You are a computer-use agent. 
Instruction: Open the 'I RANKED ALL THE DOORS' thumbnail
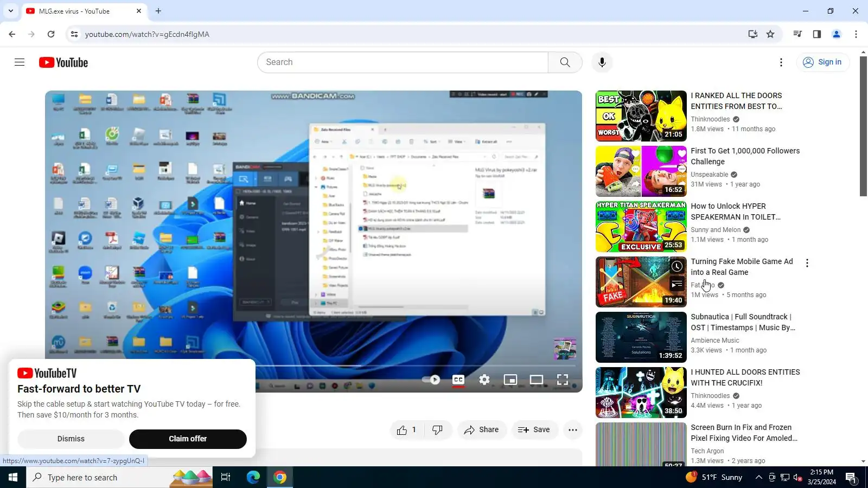tap(641, 116)
